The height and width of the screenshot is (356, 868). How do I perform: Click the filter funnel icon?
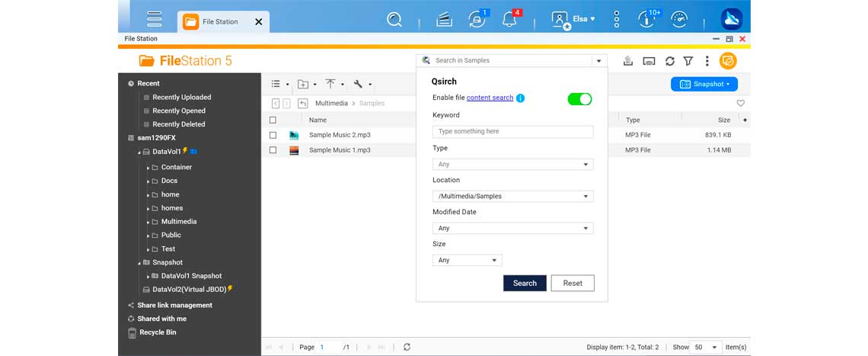click(x=688, y=61)
